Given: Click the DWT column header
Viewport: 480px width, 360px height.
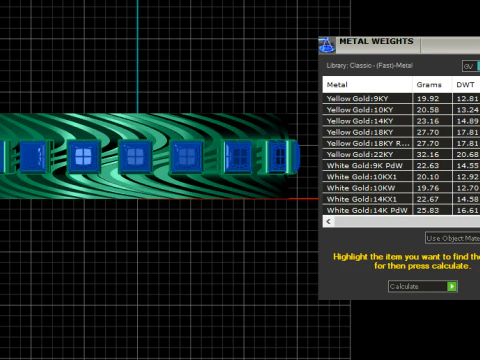Looking at the screenshot, I should 466,85.
